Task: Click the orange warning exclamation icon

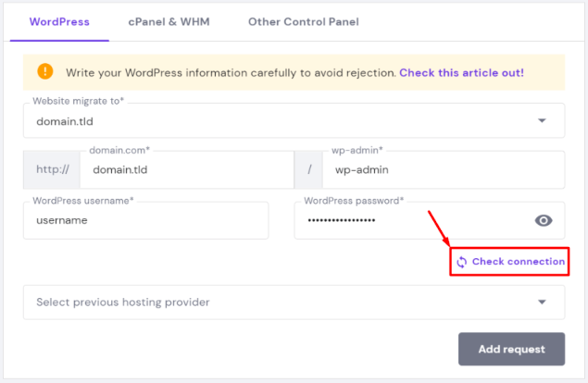Action: coord(45,71)
